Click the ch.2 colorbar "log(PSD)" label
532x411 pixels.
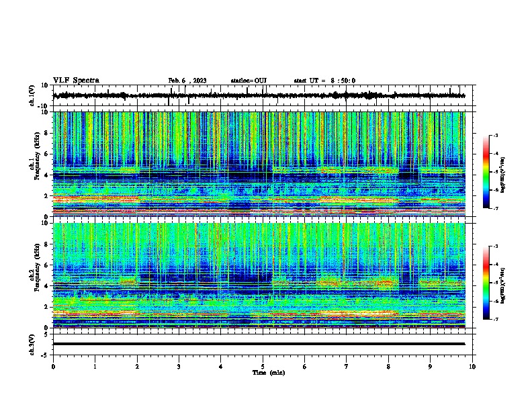click(x=503, y=285)
